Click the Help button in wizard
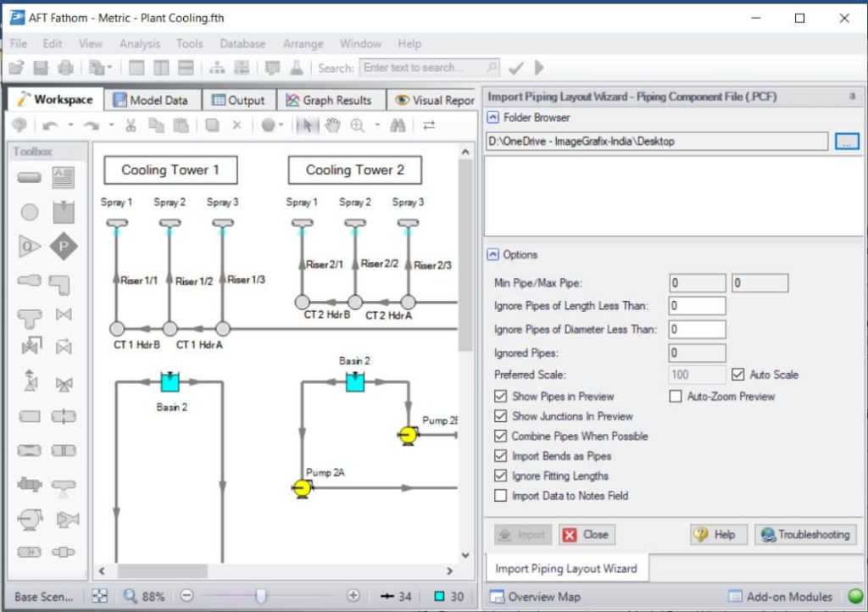The width and height of the screenshot is (868, 612). coord(718,535)
